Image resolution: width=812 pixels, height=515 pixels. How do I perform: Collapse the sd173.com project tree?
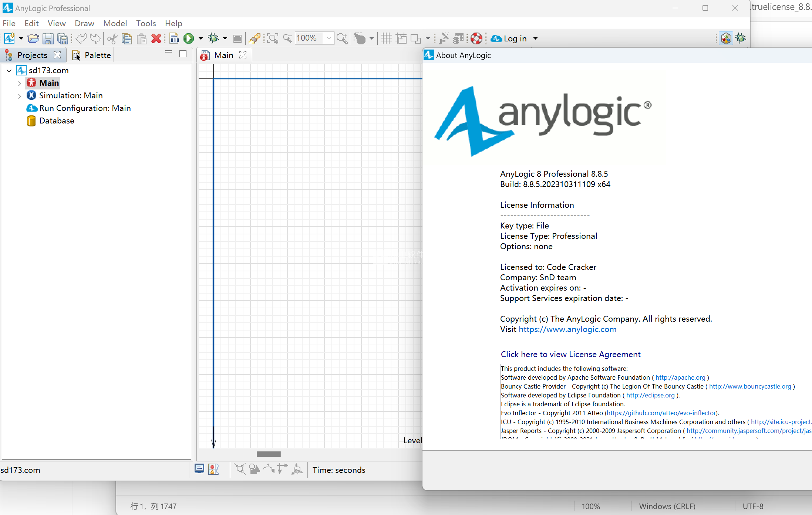tap(9, 70)
